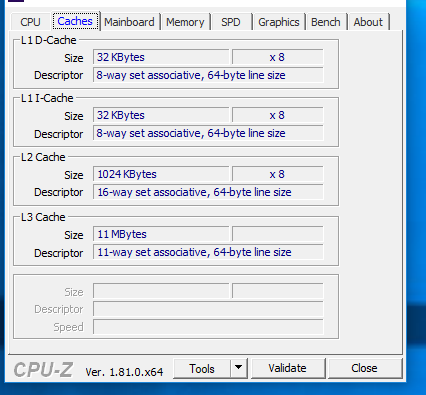The width and height of the screenshot is (426, 395).
Task: Click the L1 D-Cache x 8 count field
Action: 277,57
